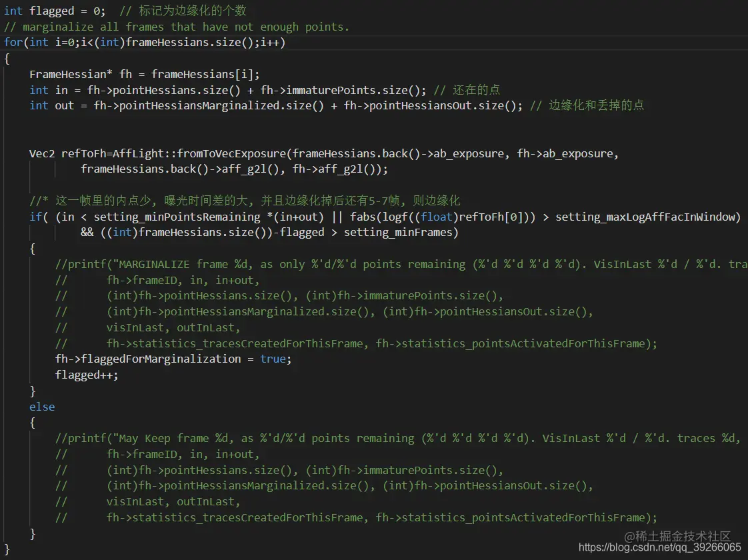Click the comment '// 边缘化和丢掉的点'

tap(587, 105)
